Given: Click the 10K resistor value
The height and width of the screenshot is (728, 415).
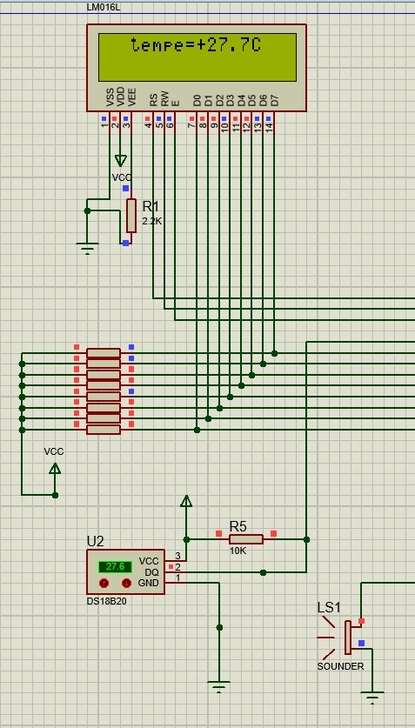Looking at the screenshot, I should coord(238,550).
